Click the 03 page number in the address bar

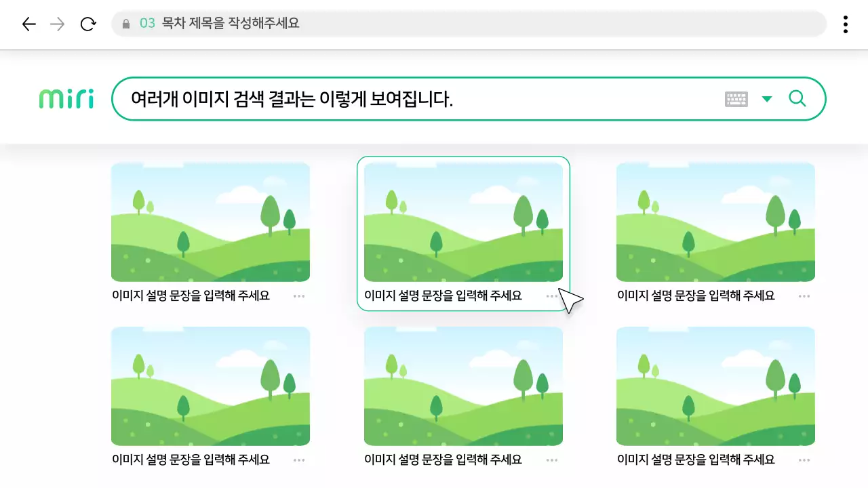tap(146, 24)
